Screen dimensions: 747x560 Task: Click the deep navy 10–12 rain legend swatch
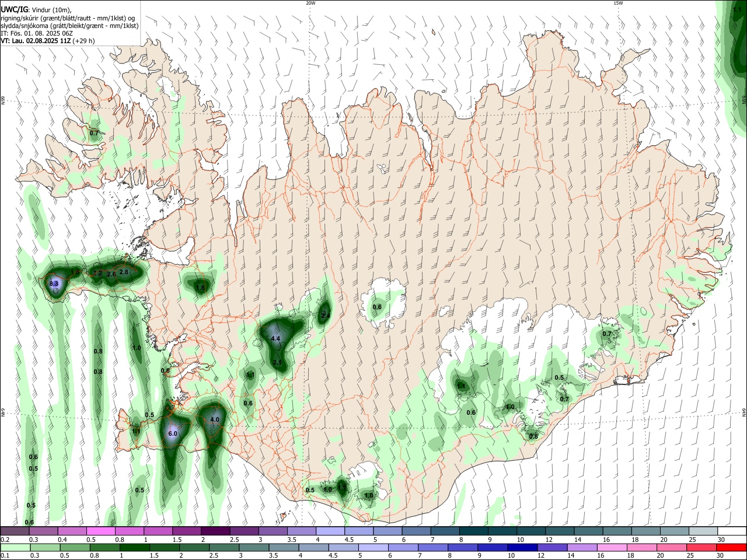522,548
